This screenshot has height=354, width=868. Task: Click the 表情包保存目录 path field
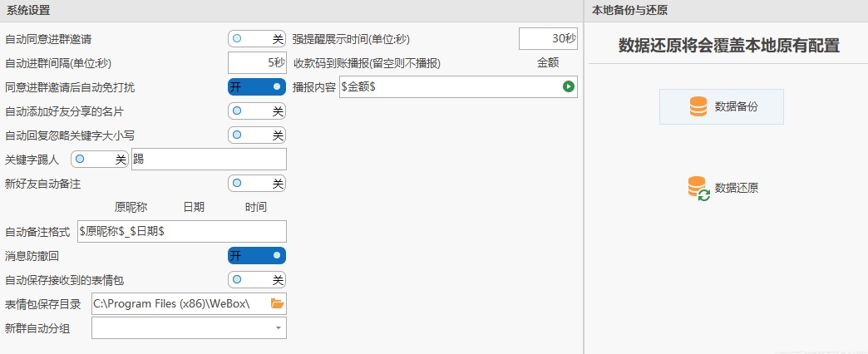point(190,303)
